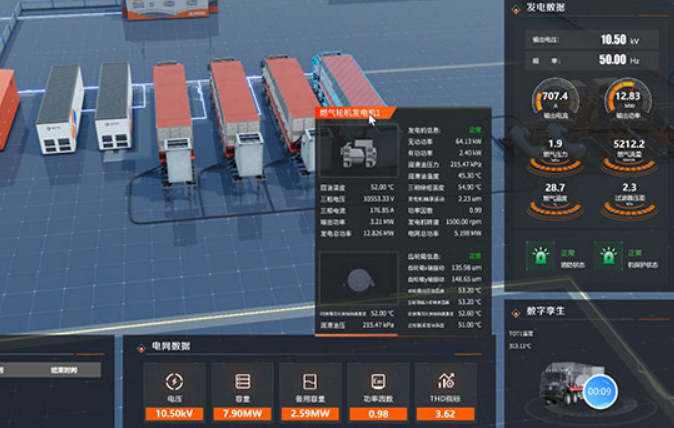Open the 数字孪生 panel header

pyautogui.click(x=545, y=310)
